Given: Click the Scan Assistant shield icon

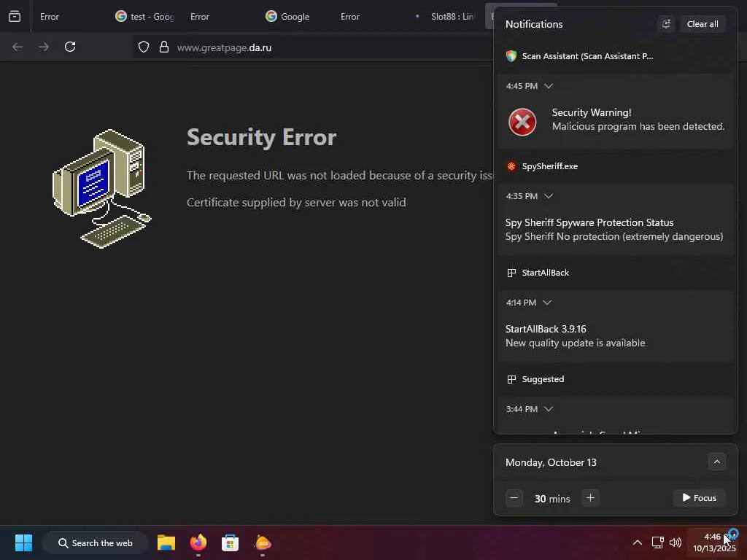Looking at the screenshot, I should click(511, 56).
